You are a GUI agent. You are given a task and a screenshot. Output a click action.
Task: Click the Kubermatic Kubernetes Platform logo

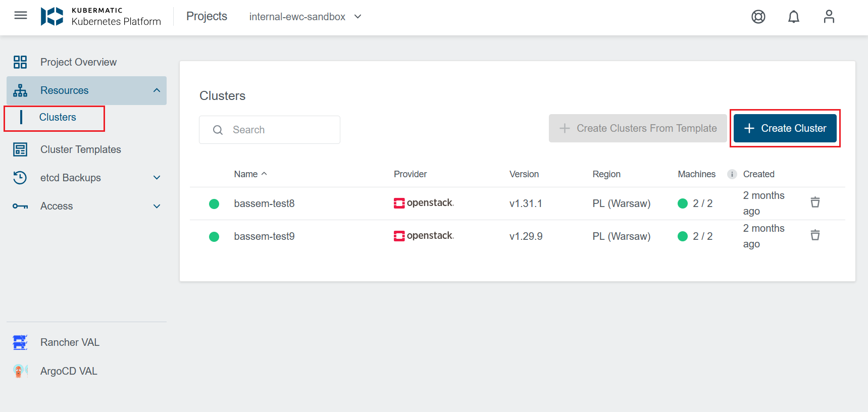click(x=101, y=17)
